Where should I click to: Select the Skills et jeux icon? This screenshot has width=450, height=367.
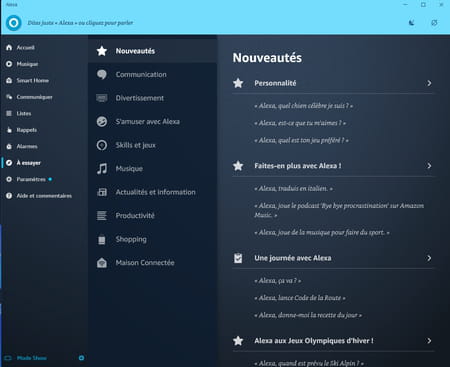(x=102, y=145)
